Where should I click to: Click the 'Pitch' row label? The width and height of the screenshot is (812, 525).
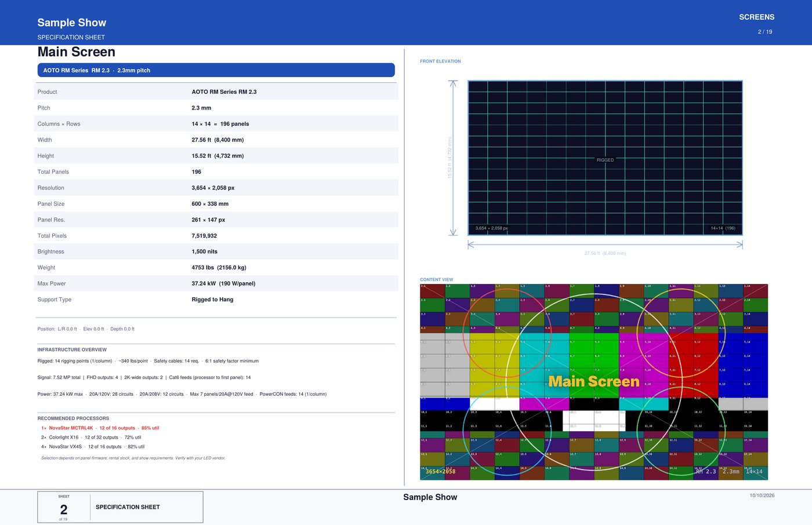click(x=43, y=108)
